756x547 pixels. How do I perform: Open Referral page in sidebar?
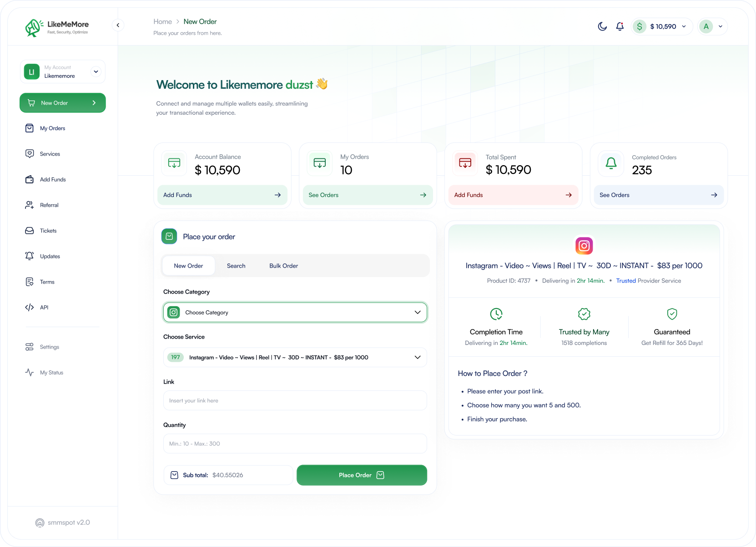pos(49,205)
